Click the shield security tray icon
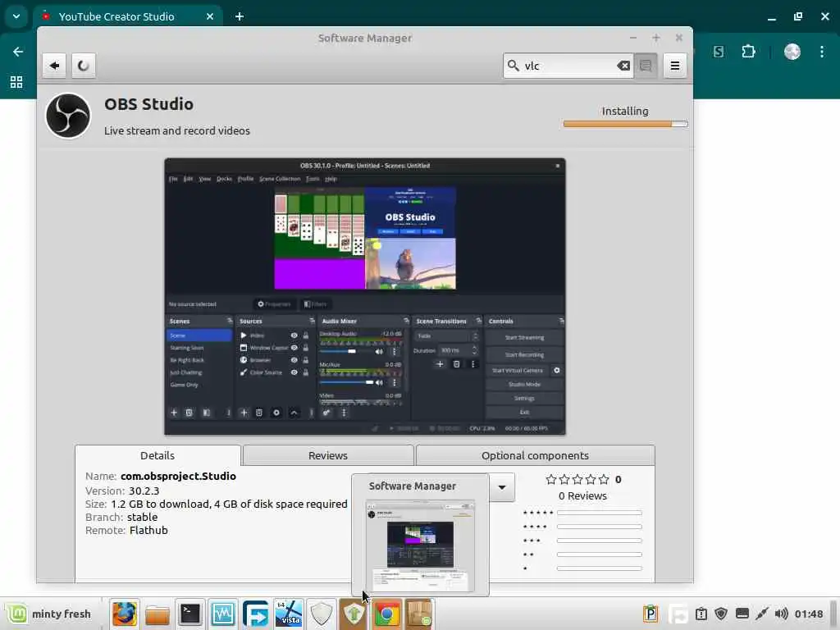The width and height of the screenshot is (840, 630). (721, 614)
